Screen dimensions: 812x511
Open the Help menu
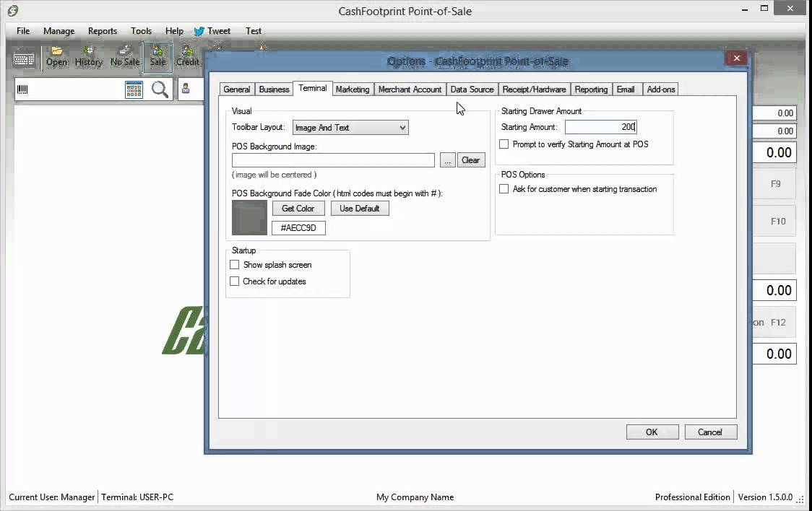coord(174,31)
